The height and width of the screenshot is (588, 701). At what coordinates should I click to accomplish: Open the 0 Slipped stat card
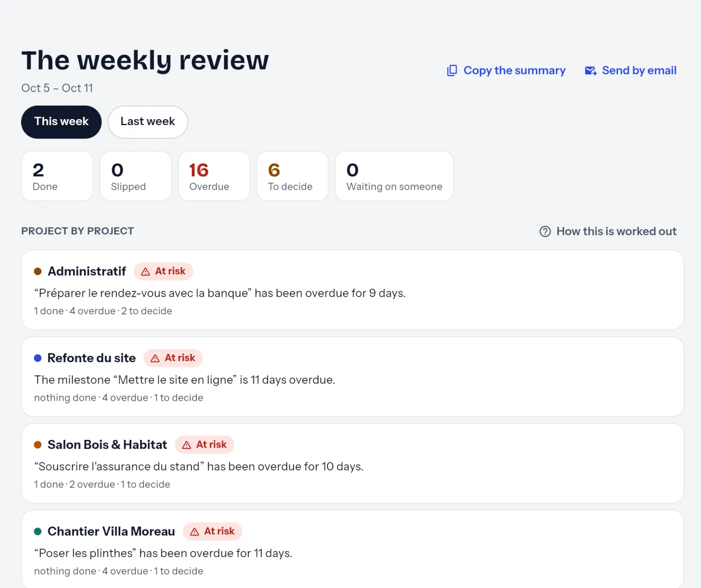[136, 176]
